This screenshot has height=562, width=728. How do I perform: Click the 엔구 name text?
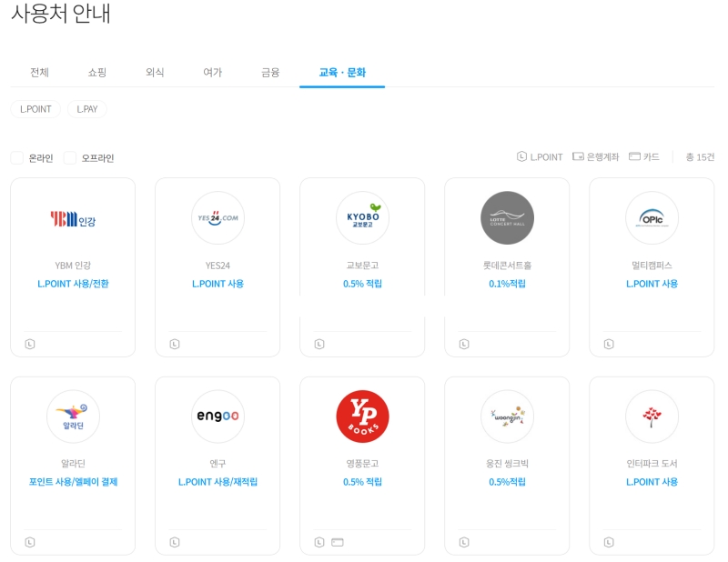(x=217, y=463)
